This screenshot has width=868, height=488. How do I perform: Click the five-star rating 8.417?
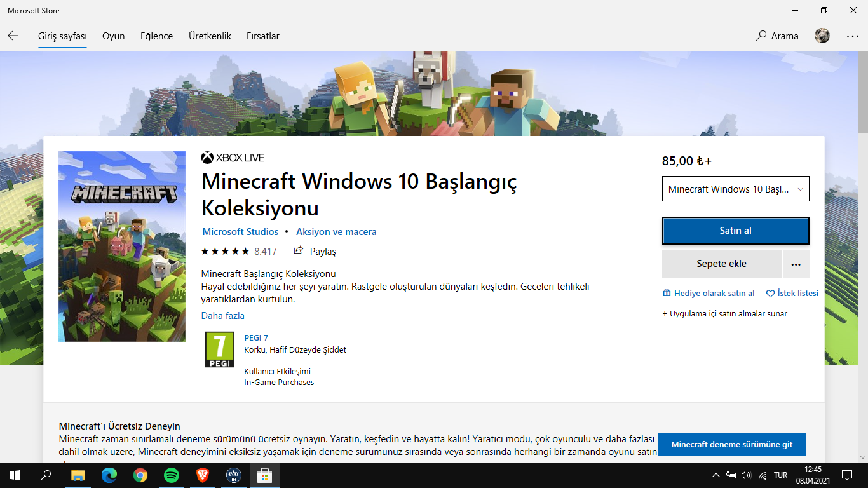click(239, 251)
